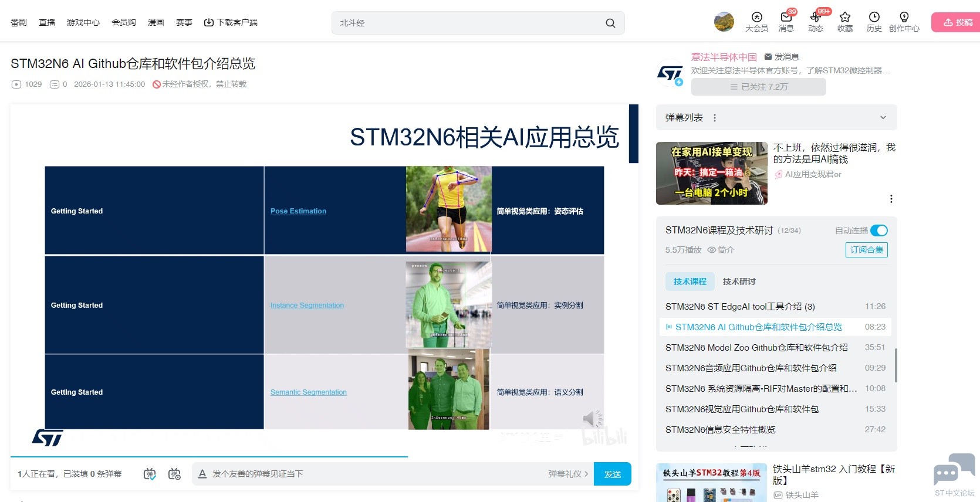Click the pink 投稿 upload button
This screenshot has height=502, width=980.
pyautogui.click(x=958, y=22)
